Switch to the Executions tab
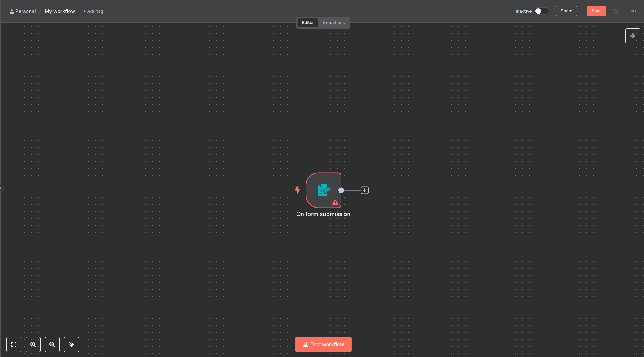 click(333, 23)
